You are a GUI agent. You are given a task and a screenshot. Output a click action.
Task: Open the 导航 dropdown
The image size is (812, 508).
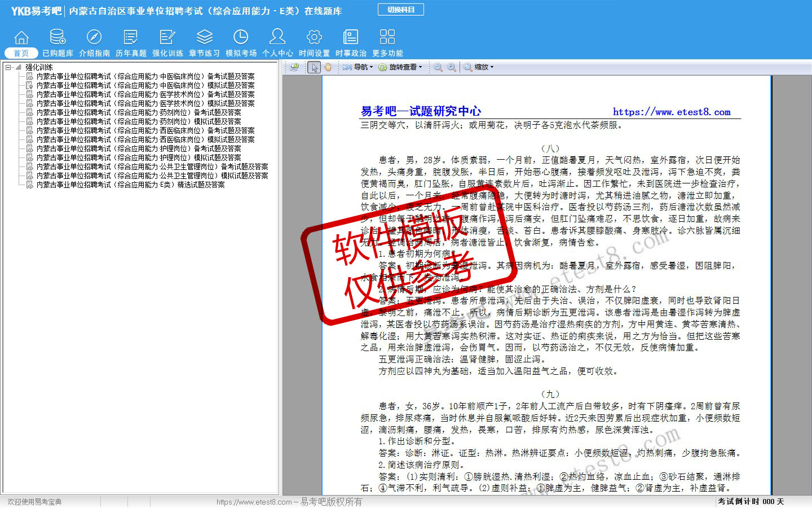click(358, 67)
